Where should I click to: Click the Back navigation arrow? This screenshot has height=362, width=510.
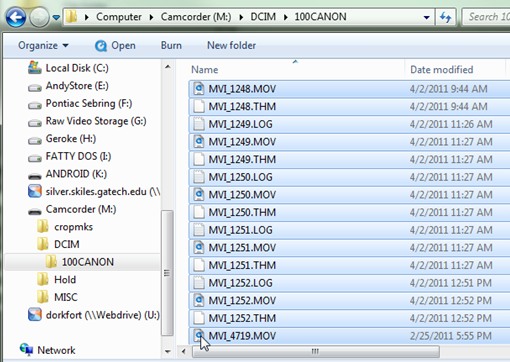pos(16,17)
